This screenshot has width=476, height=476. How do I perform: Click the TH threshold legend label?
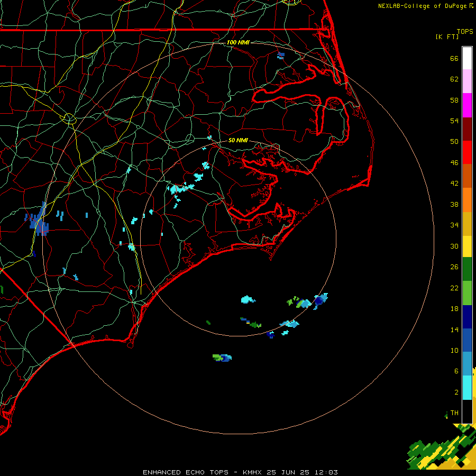(x=454, y=413)
